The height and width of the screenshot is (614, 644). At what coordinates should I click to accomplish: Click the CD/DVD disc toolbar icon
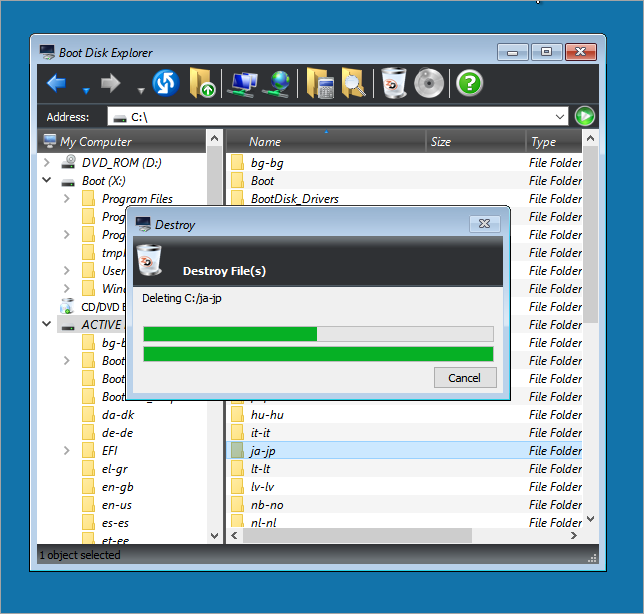point(429,83)
